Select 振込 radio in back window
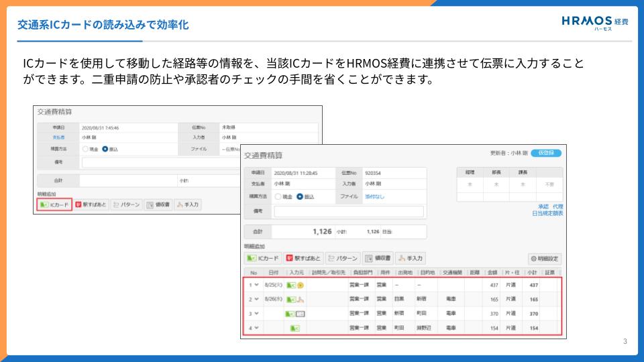Screen dimensions: 644x362 tap(105, 149)
